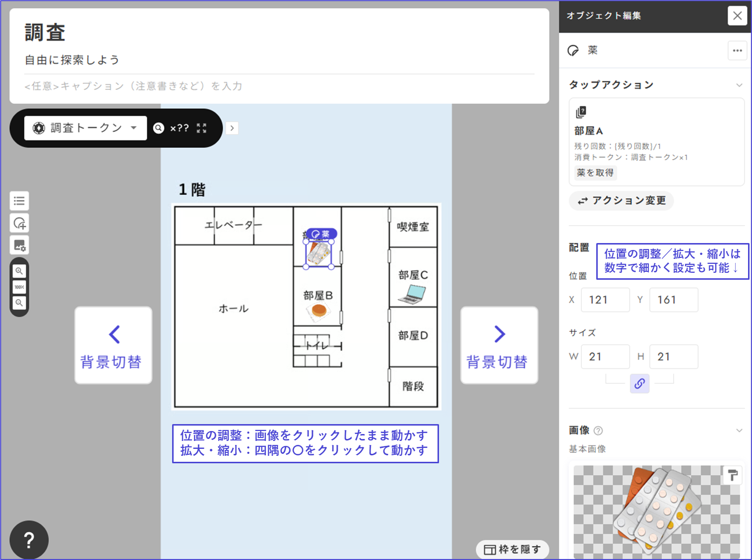Click the X position input field

click(605, 300)
